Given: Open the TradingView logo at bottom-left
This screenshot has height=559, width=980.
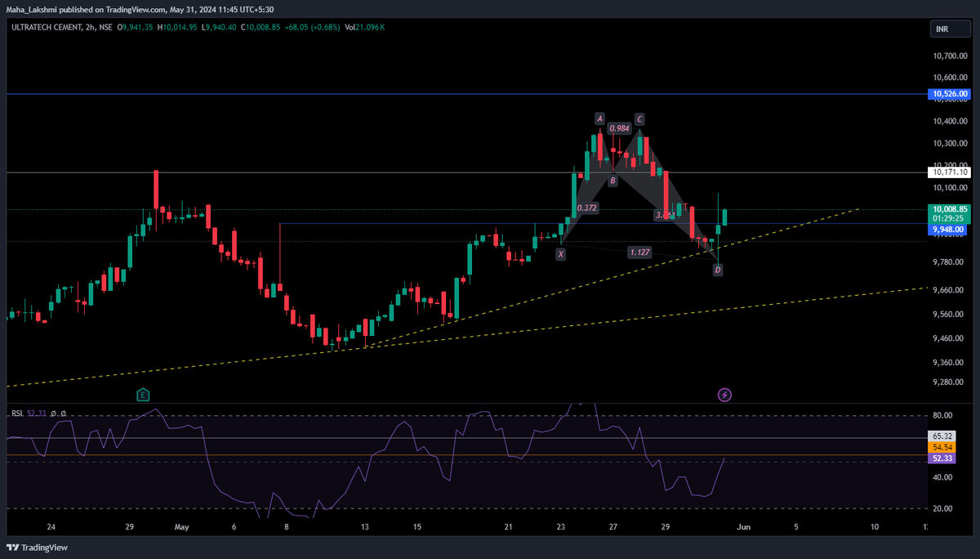Looking at the screenshot, I should [38, 548].
